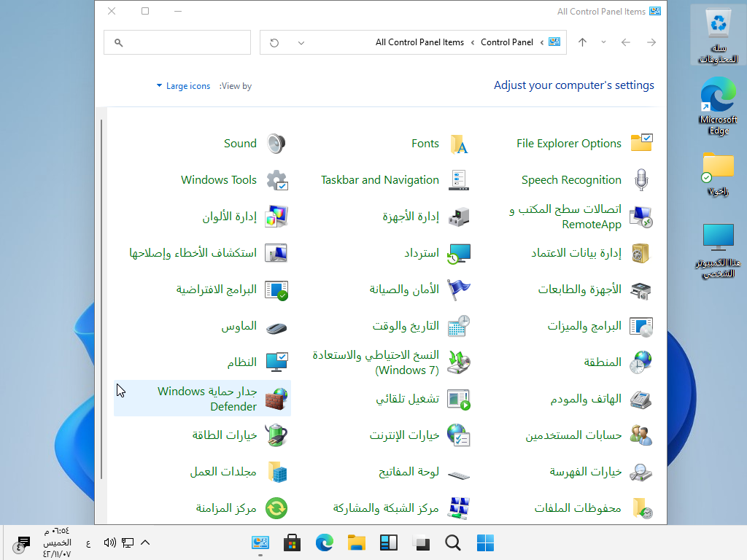This screenshot has width=747, height=560.
Task: Open حسابات المستخدمين user accounts icon
Action: tap(641, 435)
